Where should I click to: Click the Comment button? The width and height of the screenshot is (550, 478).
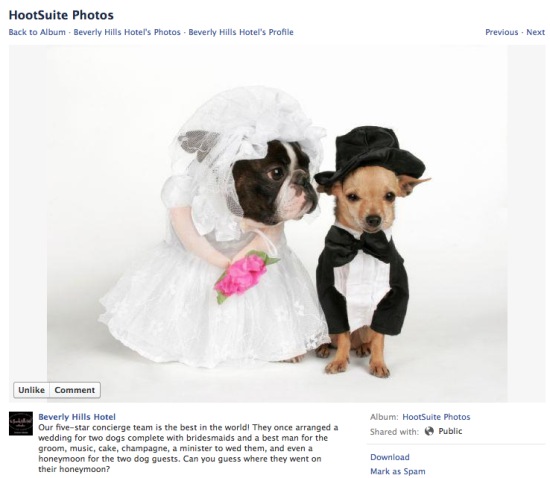pos(75,390)
